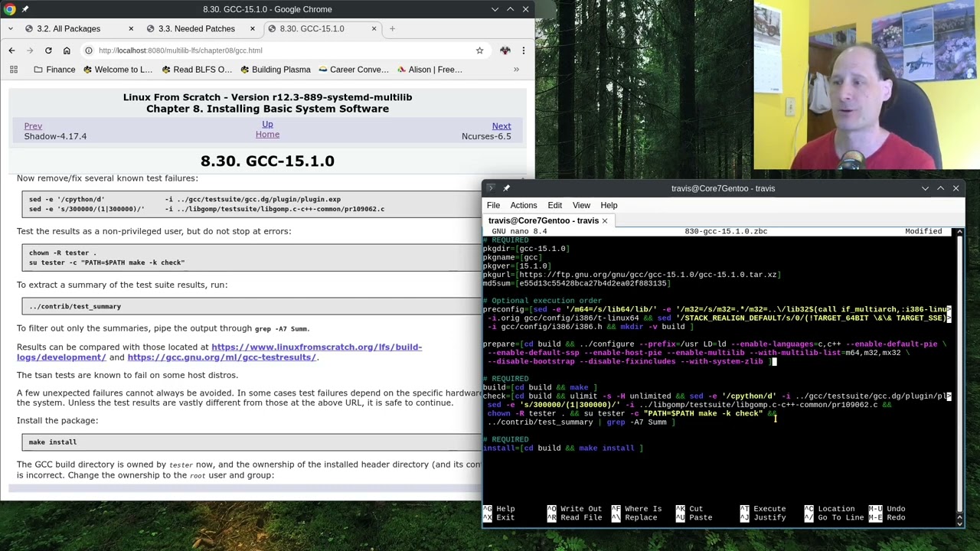Image resolution: width=980 pixels, height=551 pixels.
Task: Follow the Prev link to Shadow
Action: (x=33, y=126)
